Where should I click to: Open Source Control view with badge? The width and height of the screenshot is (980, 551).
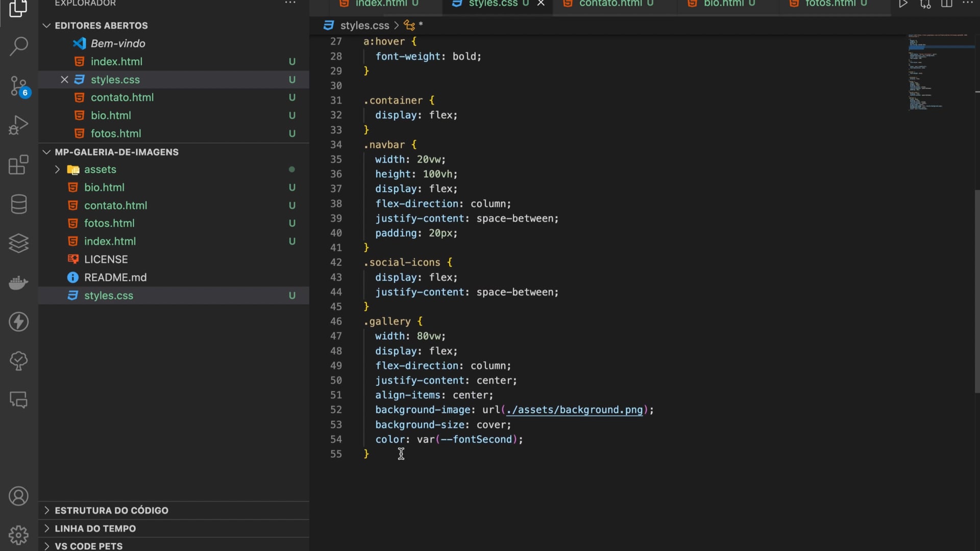(19, 86)
